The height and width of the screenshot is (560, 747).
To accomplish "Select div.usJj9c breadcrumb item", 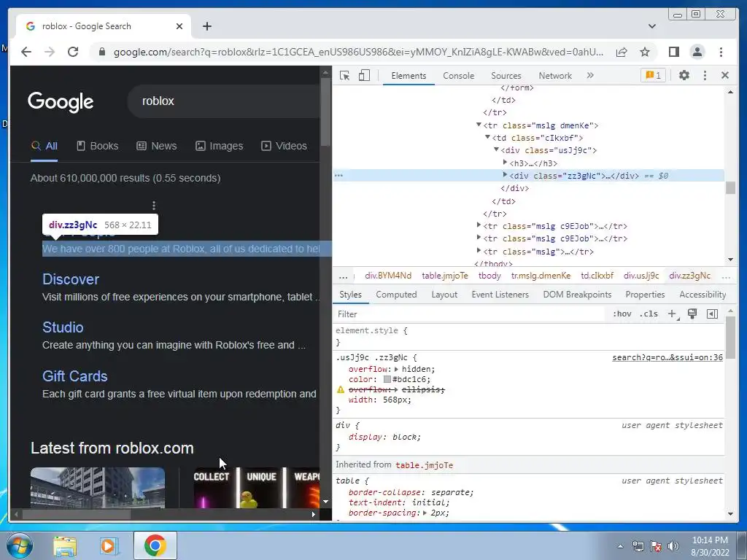I will click(641, 276).
